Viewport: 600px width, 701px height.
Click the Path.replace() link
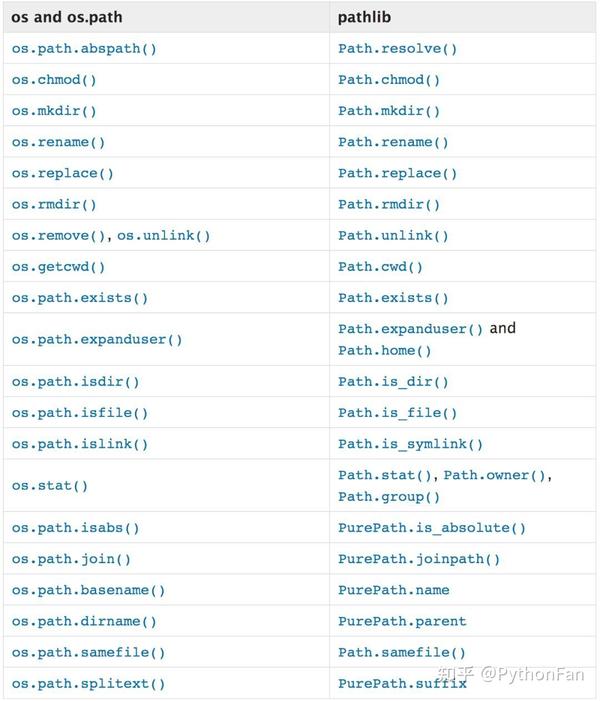click(397, 173)
